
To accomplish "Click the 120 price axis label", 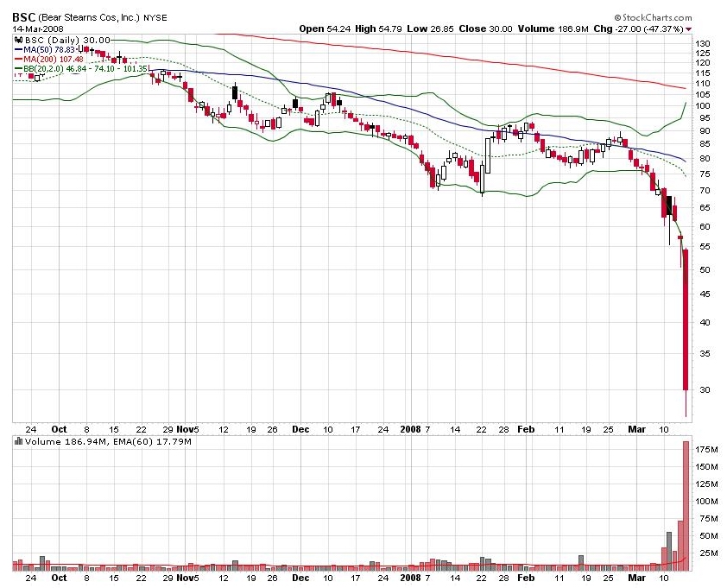I will [703, 63].
